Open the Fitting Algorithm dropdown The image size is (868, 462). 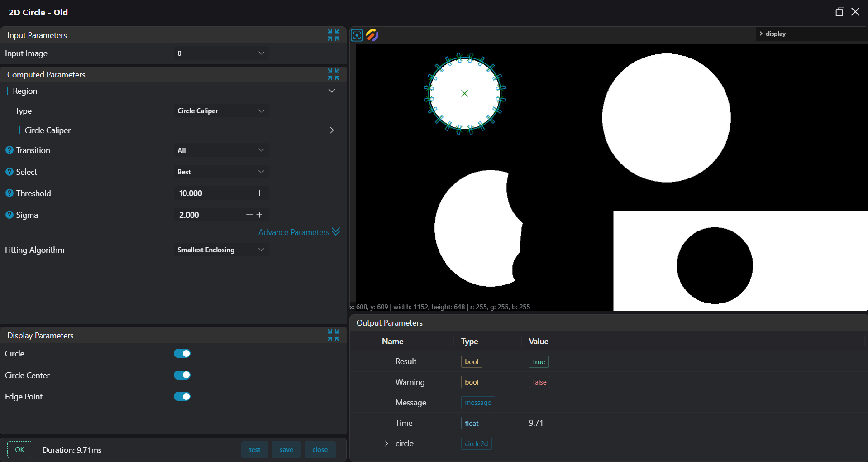tap(221, 250)
